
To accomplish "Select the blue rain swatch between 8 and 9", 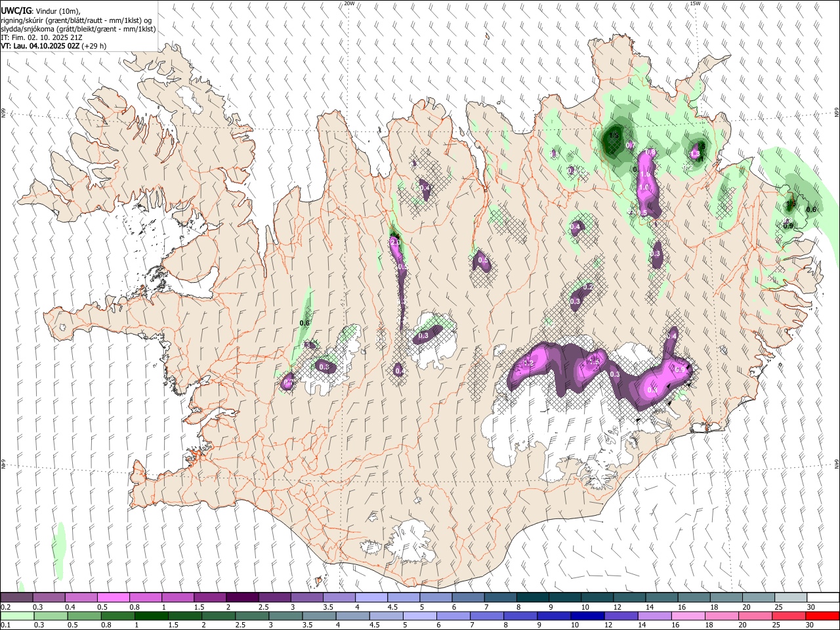I will coord(520,616).
